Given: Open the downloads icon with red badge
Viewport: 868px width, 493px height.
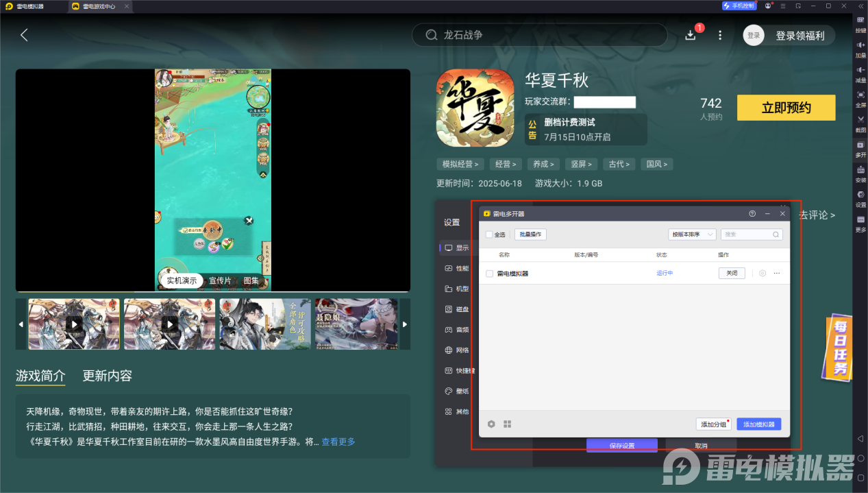Looking at the screenshot, I should (x=691, y=35).
